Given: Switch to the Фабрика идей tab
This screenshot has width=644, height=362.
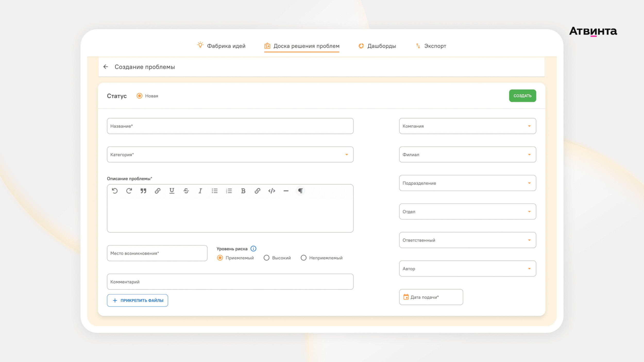Looking at the screenshot, I should click(x=221, y=46).
